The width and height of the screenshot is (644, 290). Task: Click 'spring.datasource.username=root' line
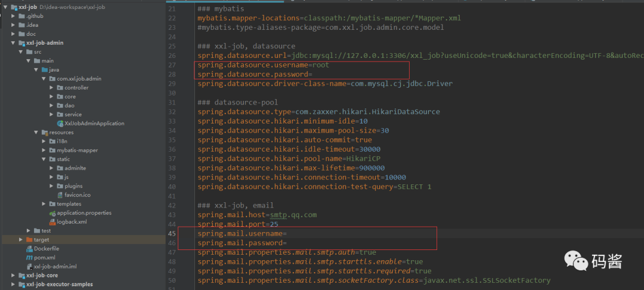pos(264,65)
